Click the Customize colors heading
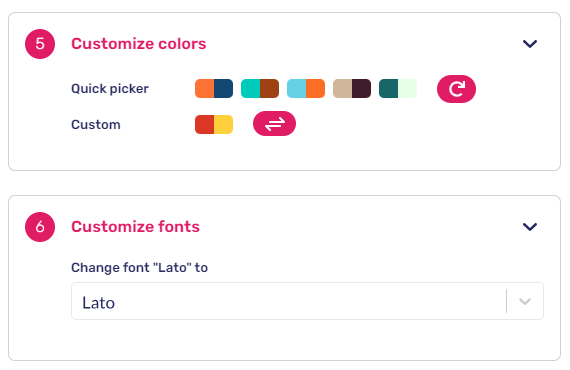This screenshot has width=570, height=370. pyautogui.click(x=139, y=44)
